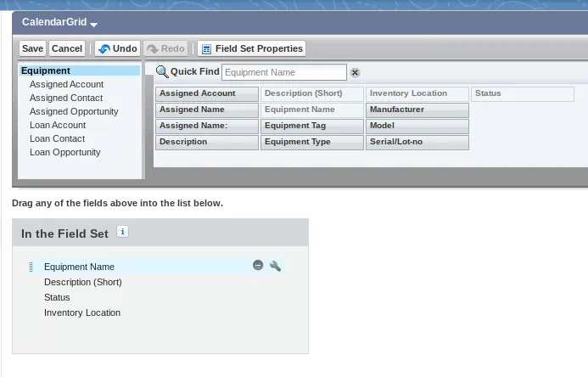Click the Serial/Lot-no field tile
The image size is (588, 377).
point(417,142)
